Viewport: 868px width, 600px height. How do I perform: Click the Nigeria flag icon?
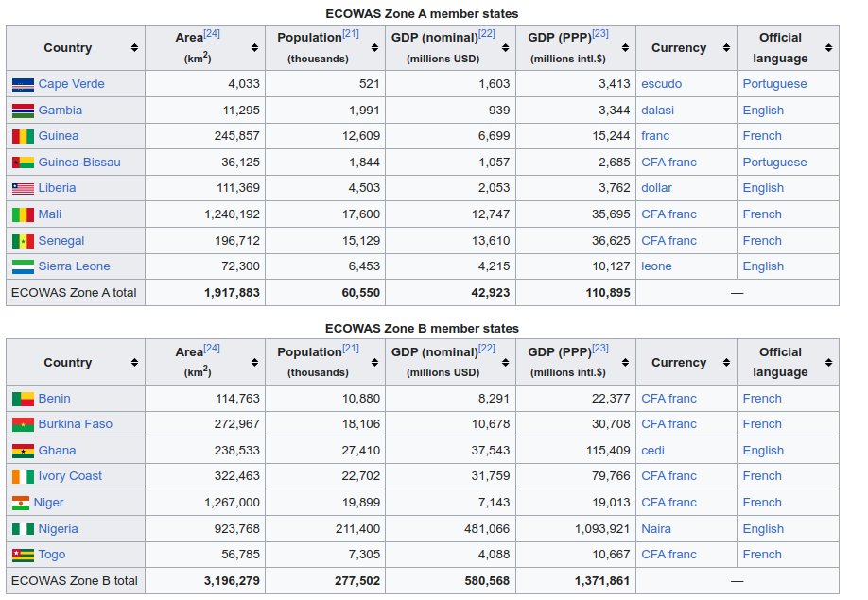pyautogui.click(x=23, y=529)
